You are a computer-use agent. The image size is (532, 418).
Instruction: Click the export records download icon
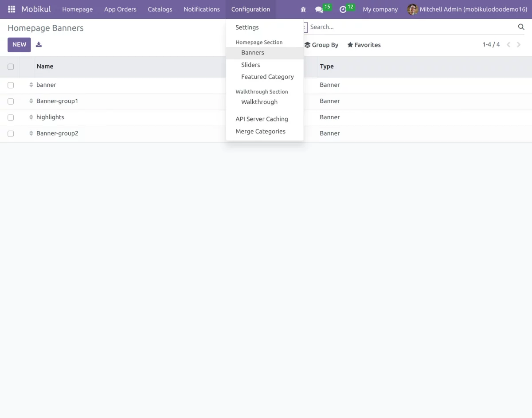(39, 44)
